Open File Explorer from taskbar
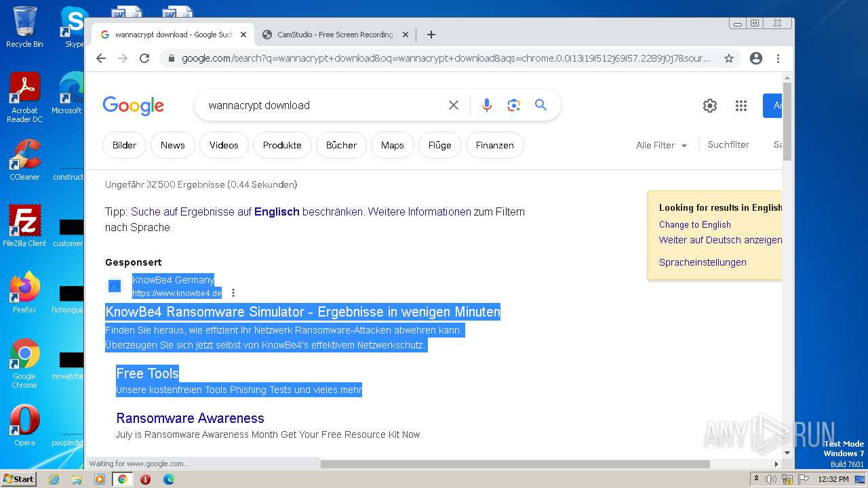 click(x=77, y=479)
